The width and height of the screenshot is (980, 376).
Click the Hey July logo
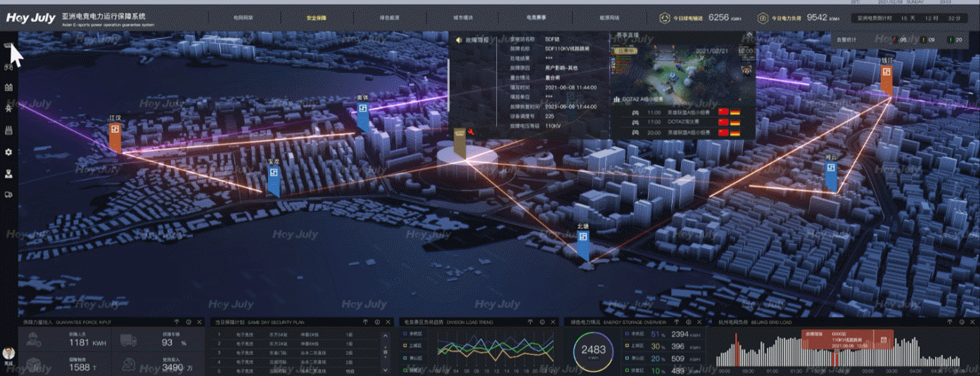(x=31, y=18)
